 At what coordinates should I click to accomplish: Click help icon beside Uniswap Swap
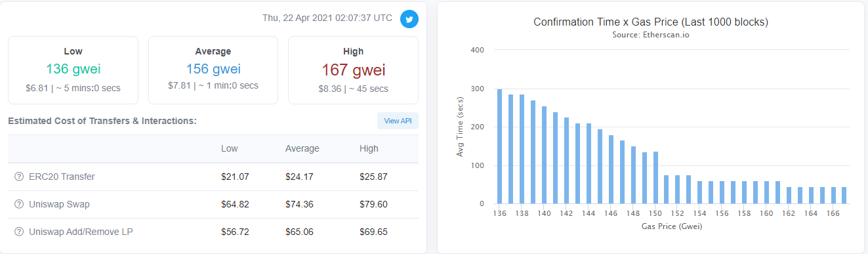point(18,204)
